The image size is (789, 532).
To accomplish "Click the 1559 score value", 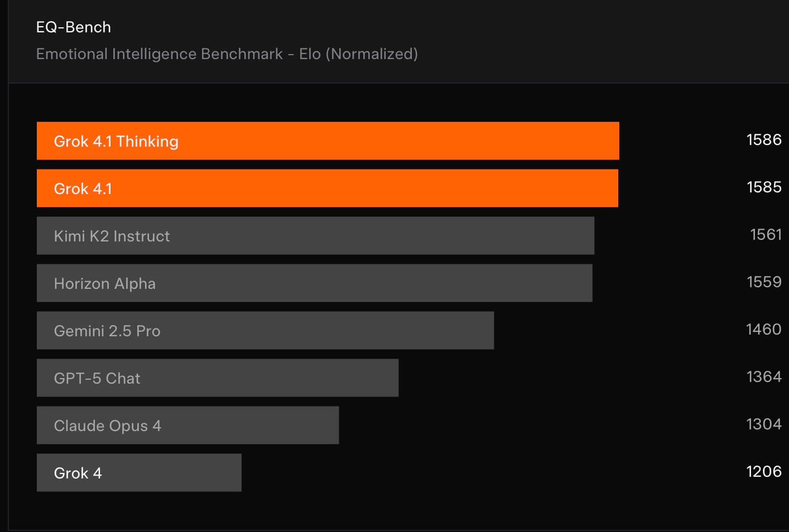I will [x=763, y=282].
